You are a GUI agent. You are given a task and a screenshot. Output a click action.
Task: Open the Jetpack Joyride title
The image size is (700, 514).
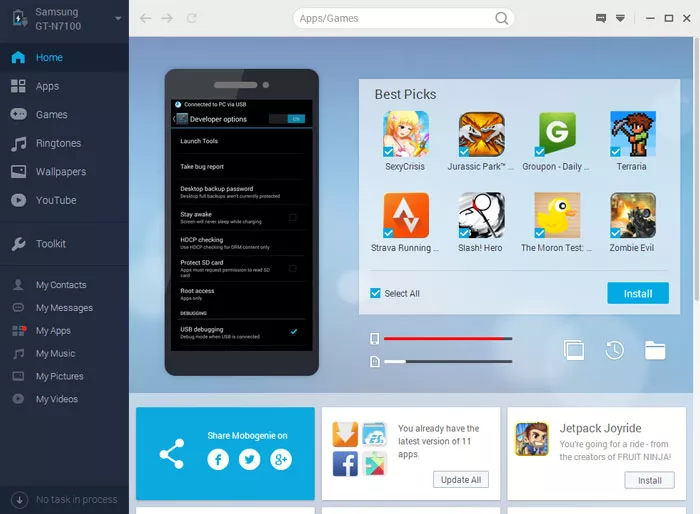tap(600, 428)
